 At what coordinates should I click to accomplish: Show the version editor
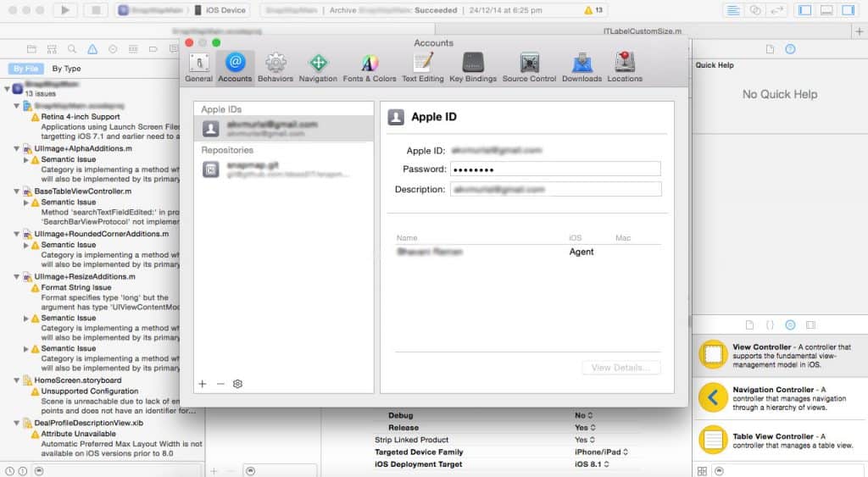pos(776,10)
